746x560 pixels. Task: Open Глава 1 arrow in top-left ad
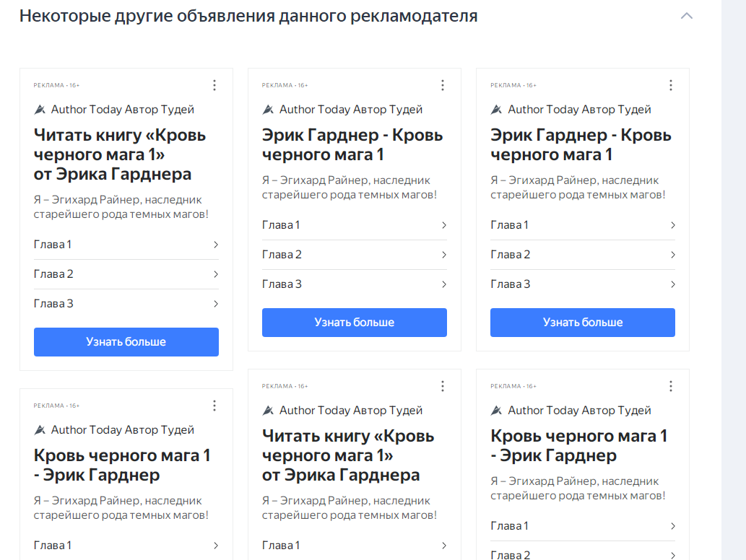coord(215,245)
